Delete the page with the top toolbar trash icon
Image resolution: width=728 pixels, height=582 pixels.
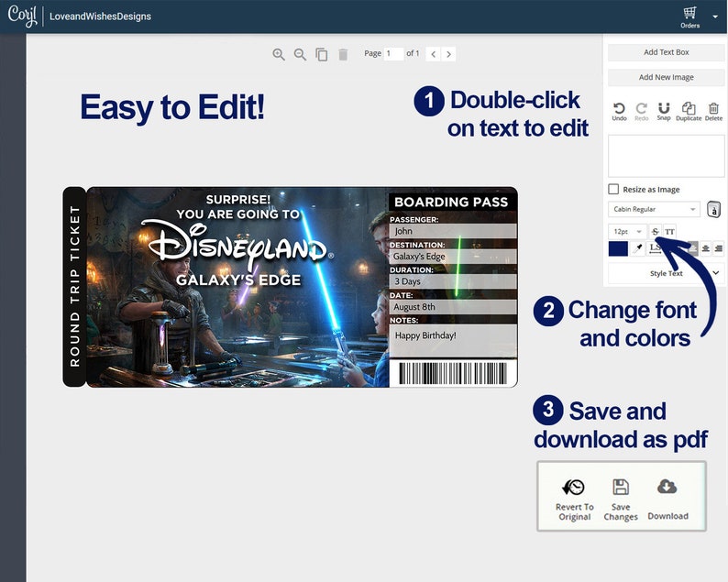coord(343,54)
